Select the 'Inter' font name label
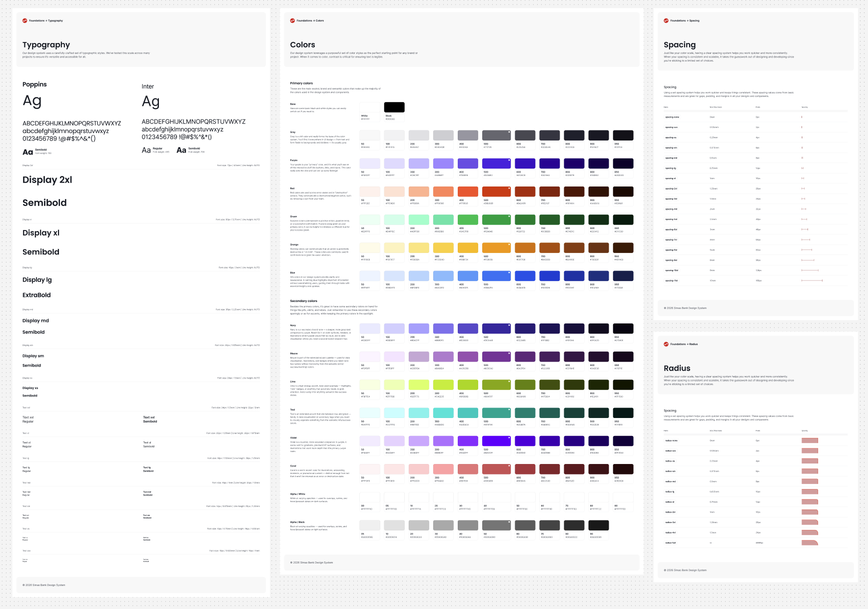Screen dimensions: 868x609 tap(148, 86)
